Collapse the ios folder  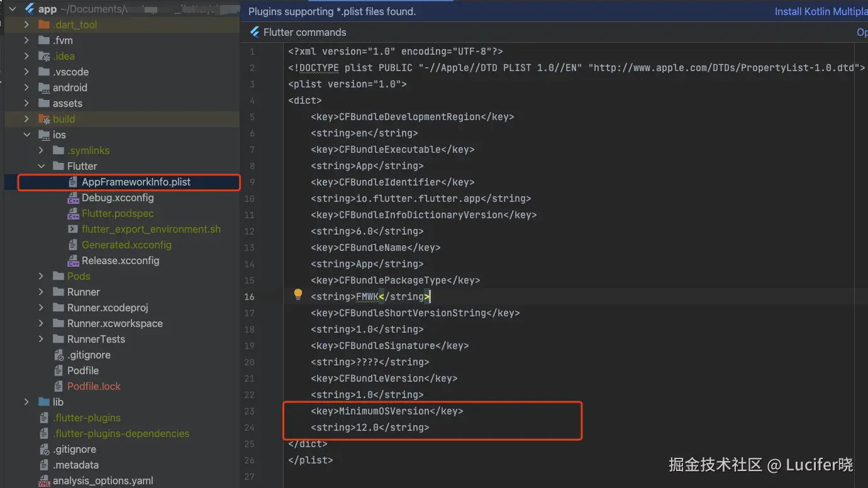pyautogui.click(x=26, y=135)
